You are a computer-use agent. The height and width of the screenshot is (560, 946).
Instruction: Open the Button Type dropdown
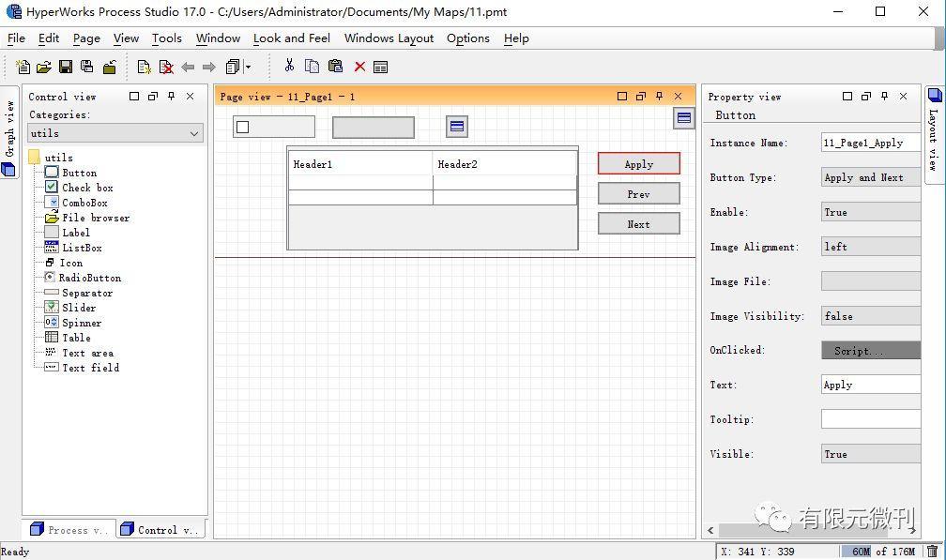point(871,177)
